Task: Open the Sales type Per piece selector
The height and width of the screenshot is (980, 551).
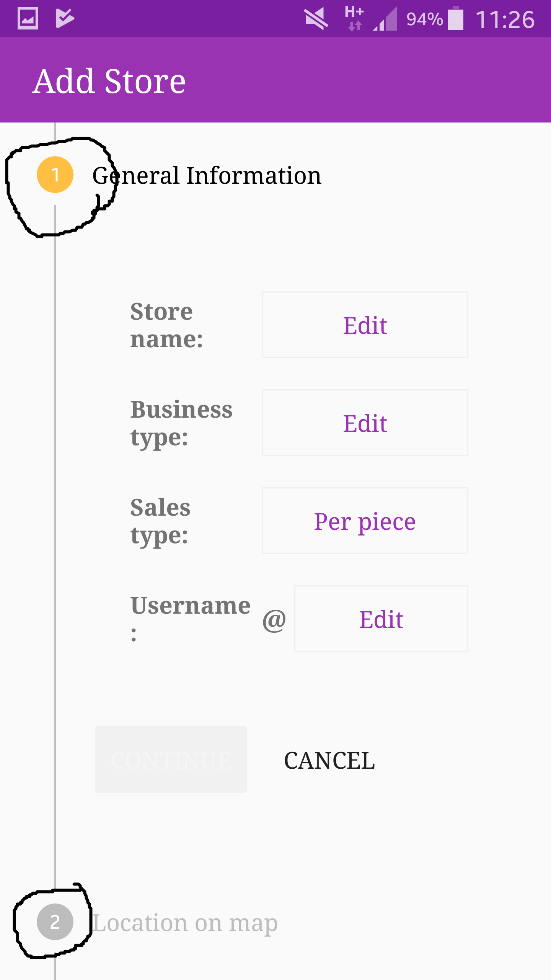Action: click(x=365, y=521)
